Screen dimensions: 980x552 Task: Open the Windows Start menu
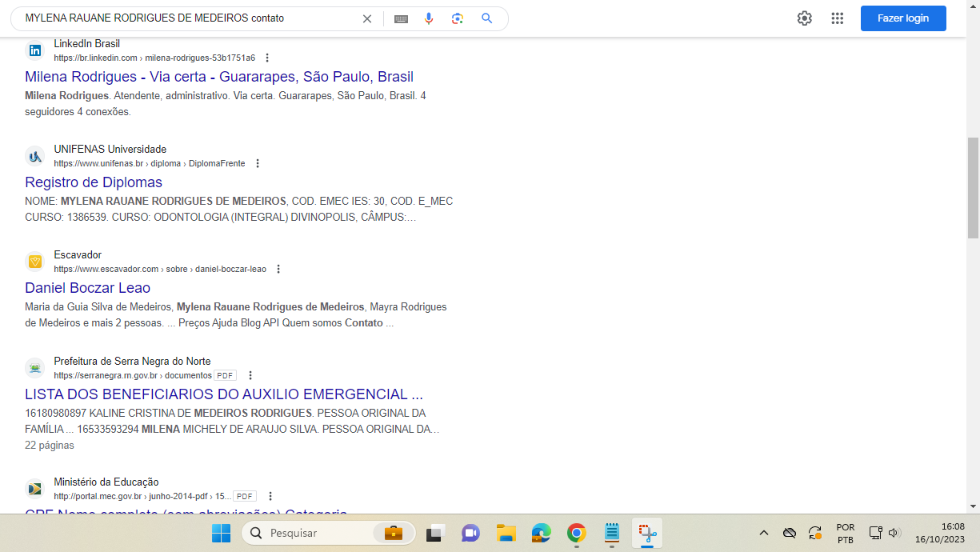pos(221,533)
